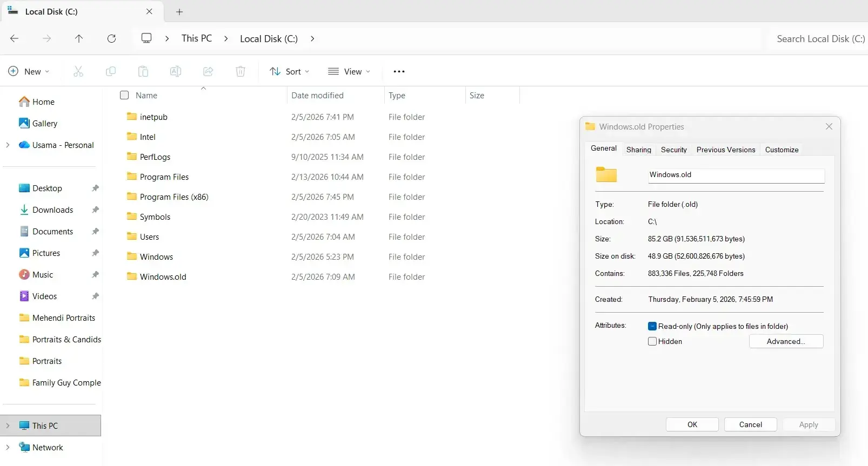This screenshot has height=466, width=868.
Task: Open the Previous Versions tab
Action: [725, 150]
